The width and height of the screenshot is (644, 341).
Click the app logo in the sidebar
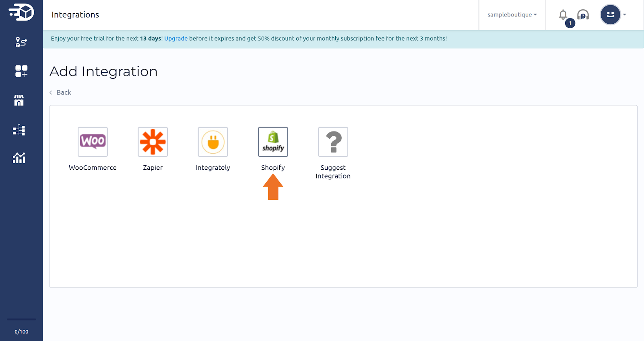[x=21, y=12]
